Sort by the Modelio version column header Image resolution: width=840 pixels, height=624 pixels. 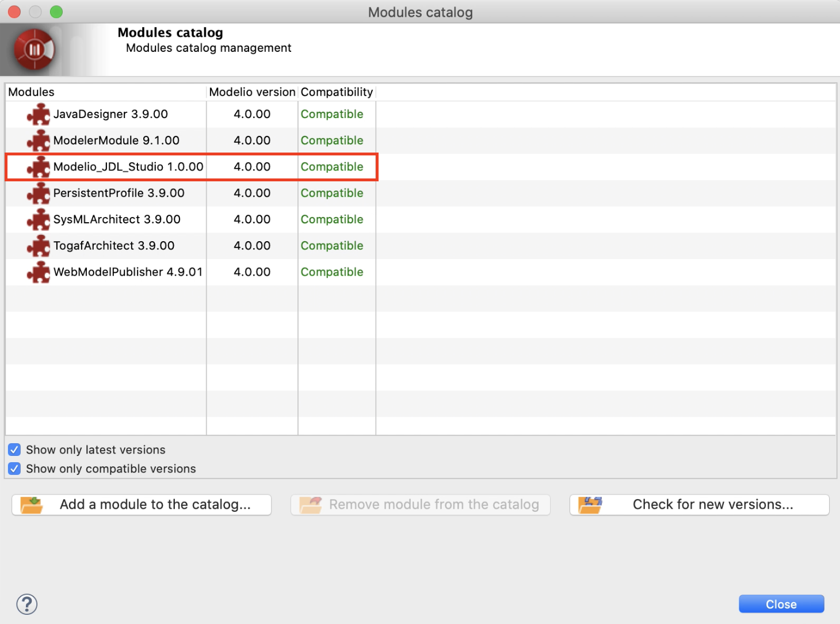(x=252, y=92)
